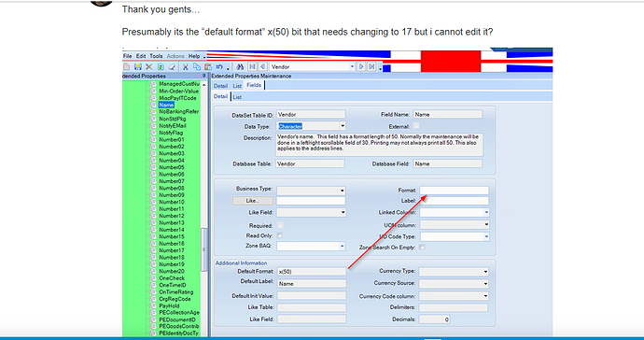Image resolution: width=644 pixels, height=340 pixels.
Task: Expand the Business Type dropdown
Action: point(311,191)
